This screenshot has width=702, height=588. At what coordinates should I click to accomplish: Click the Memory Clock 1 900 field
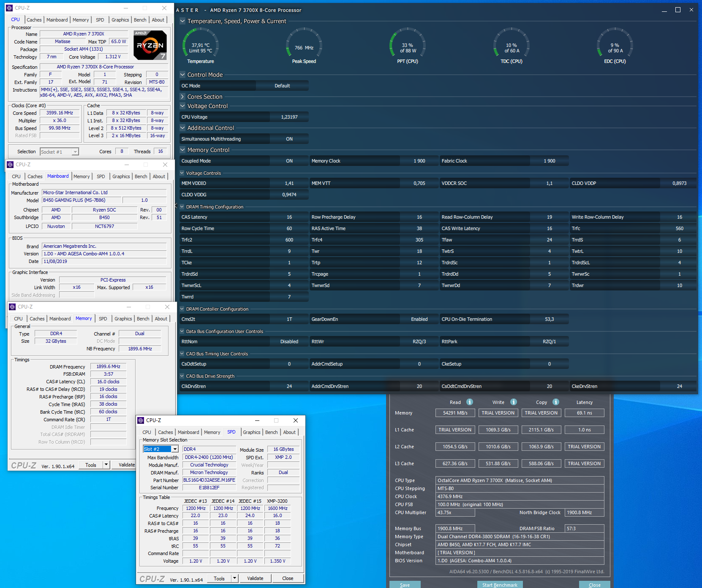click(x=419, y=161)
